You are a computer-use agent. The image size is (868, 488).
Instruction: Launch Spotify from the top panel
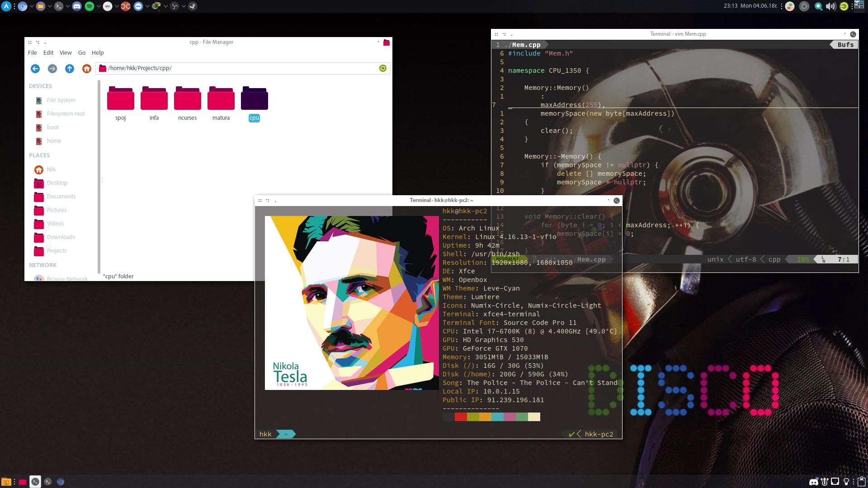pos(90,6)
